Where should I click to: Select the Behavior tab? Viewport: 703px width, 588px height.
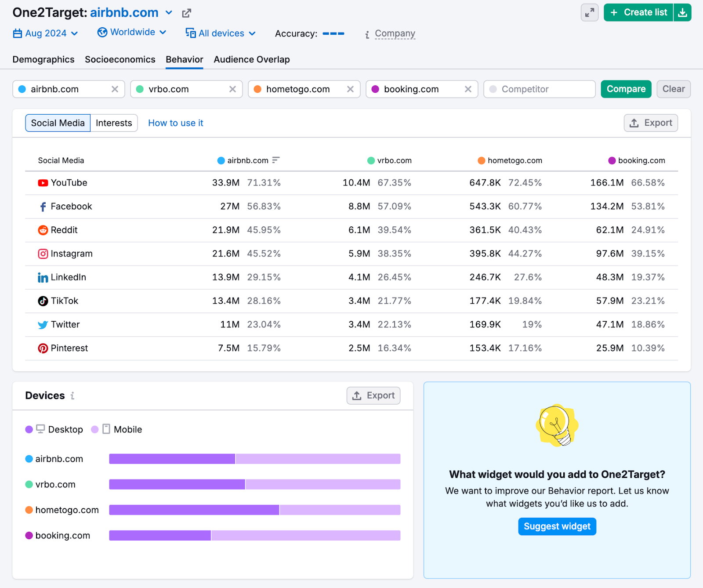click(185, 59)
